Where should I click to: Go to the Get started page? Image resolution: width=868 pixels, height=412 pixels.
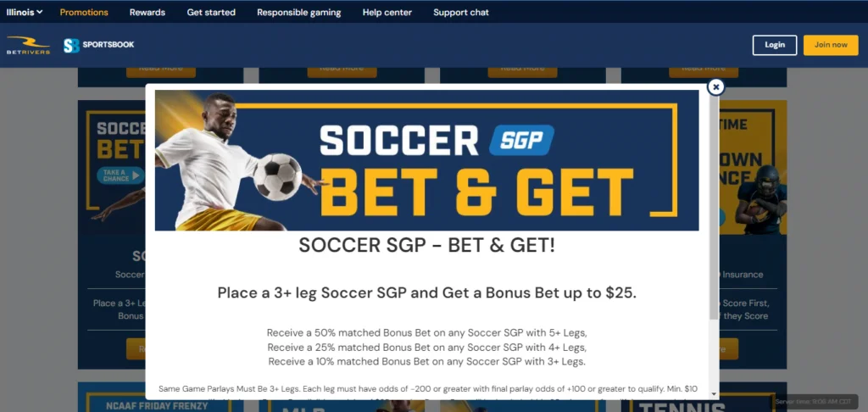pos(211,12)
